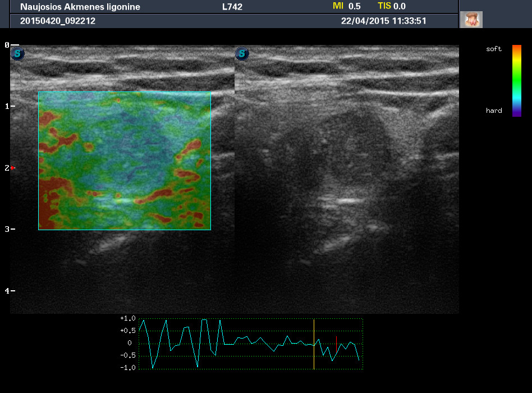This screenshot has width=532, height=393.
Task: Click inside the colored elastography ROI box
Action: click(x=125, y=161)
